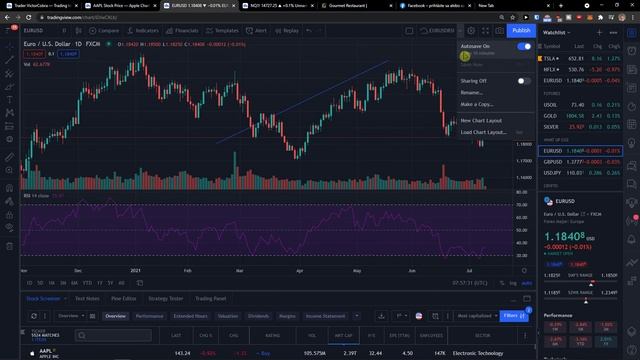The width and height of the screenshot is (640, 360).
Task: Enter fullscreen mode icon
Action: [x=485, y=31]
